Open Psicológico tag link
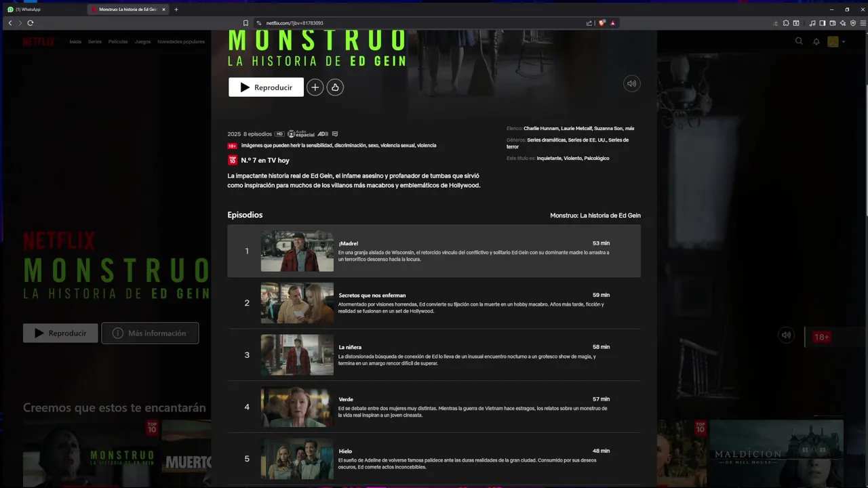Viewport: 868px width, 488px height. tap(596, 158)
